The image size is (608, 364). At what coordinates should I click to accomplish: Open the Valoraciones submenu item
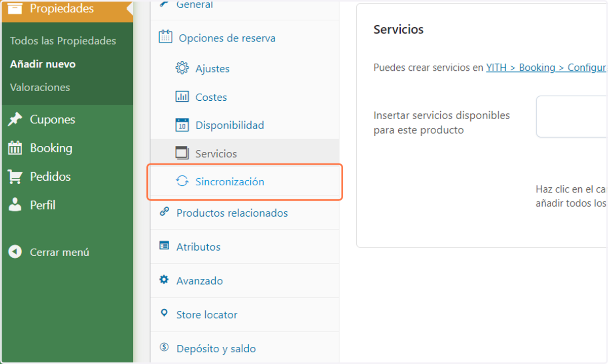[40, 88]
